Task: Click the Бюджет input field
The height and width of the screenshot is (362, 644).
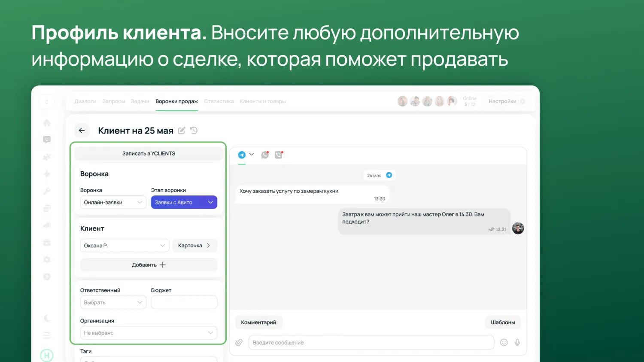Action: pos(184,302)
